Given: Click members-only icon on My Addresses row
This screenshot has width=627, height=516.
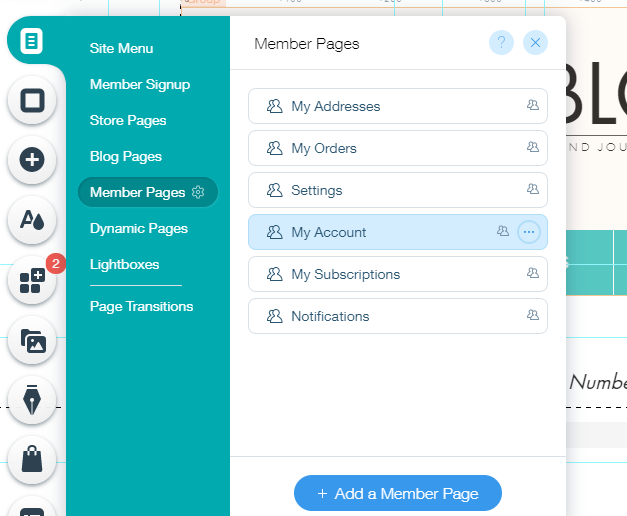Looking at the screenshot, I should (x=533, y=105).
